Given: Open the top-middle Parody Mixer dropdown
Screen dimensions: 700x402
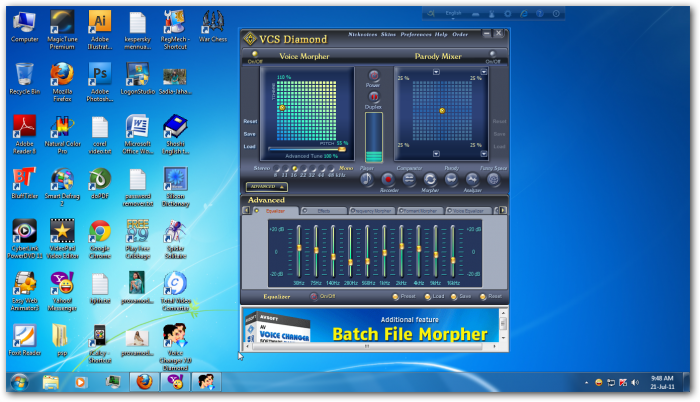Looking at the screenshot, I should (x=436, y=72).
